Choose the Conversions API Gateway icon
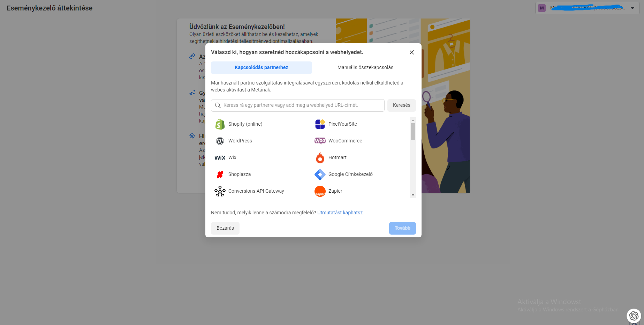This screenshot has width=644, height=325. [220, 191]
